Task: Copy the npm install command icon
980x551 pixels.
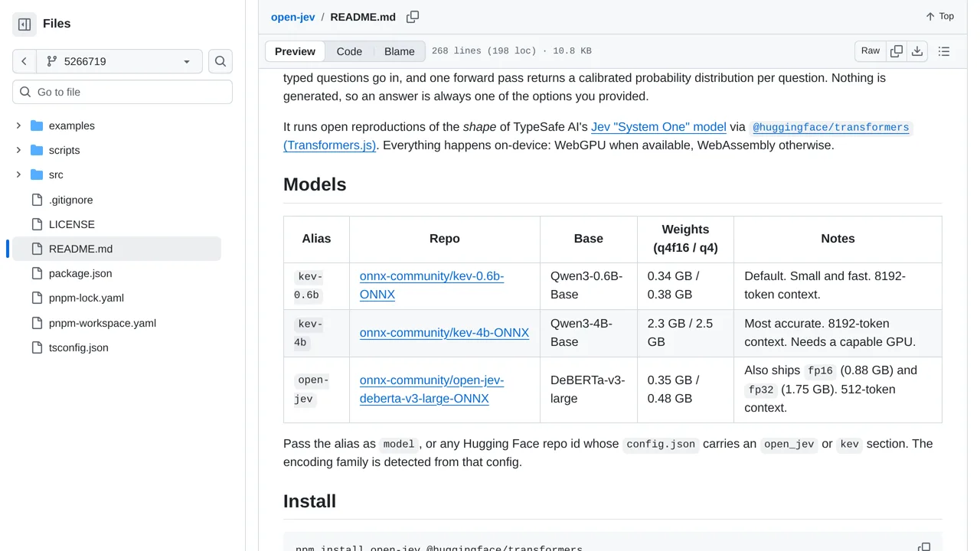Action: 924,546
